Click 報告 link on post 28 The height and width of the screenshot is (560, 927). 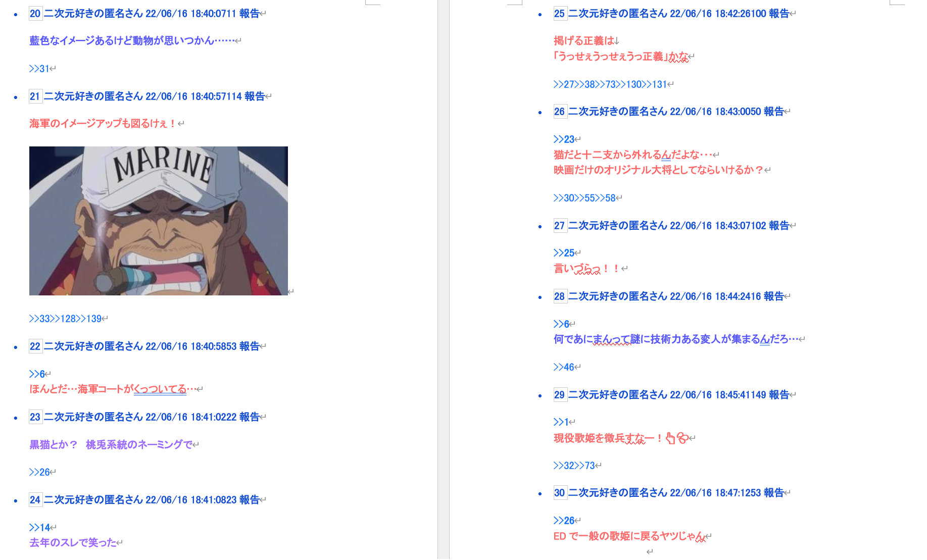pyautogui.click(x=773, y=296)
